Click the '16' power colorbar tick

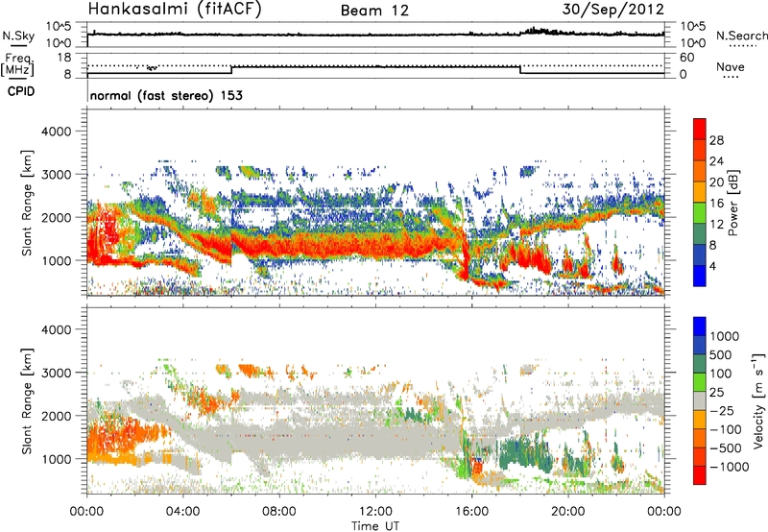[x=716, y=204]
